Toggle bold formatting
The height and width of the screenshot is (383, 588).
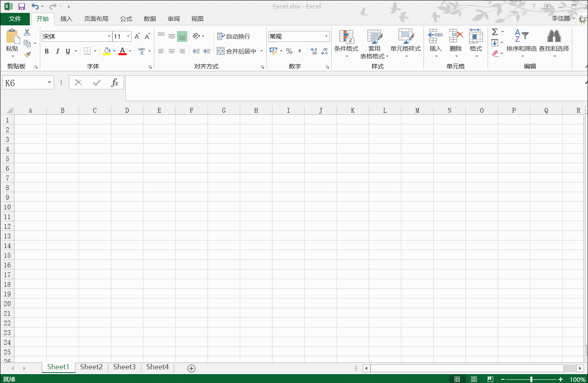pyautogui.click(x=47, y=51)
